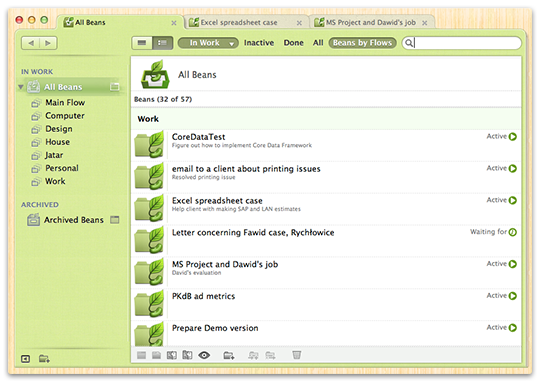Click Active status arrow for Prepare Demo version
540x382 pixels.
[x=512, y=327]
